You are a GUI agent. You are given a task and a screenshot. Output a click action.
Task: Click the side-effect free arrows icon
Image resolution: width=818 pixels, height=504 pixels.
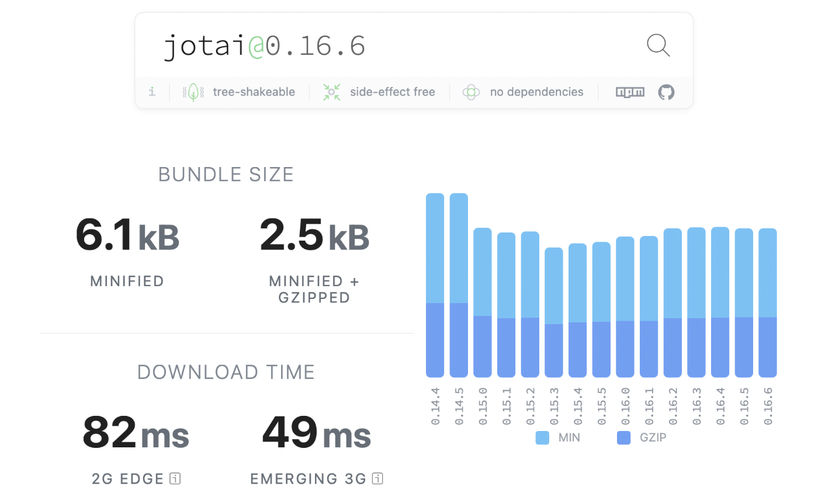[331, 92]
